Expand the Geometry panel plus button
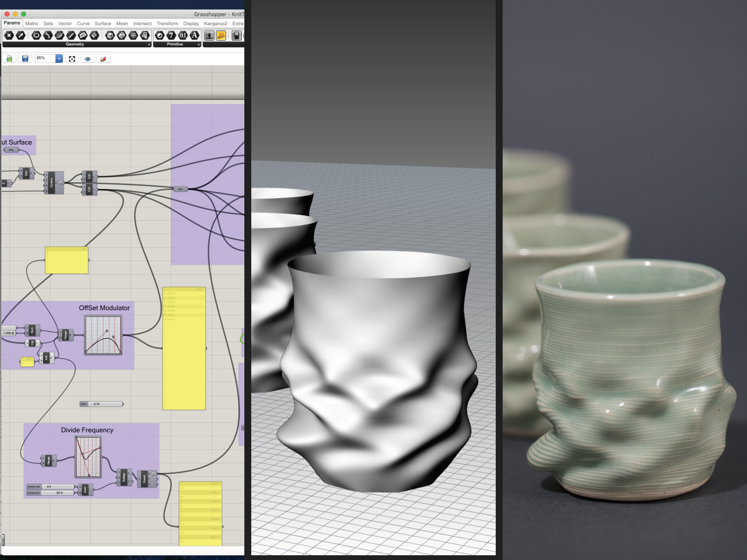 coord(149,45)
